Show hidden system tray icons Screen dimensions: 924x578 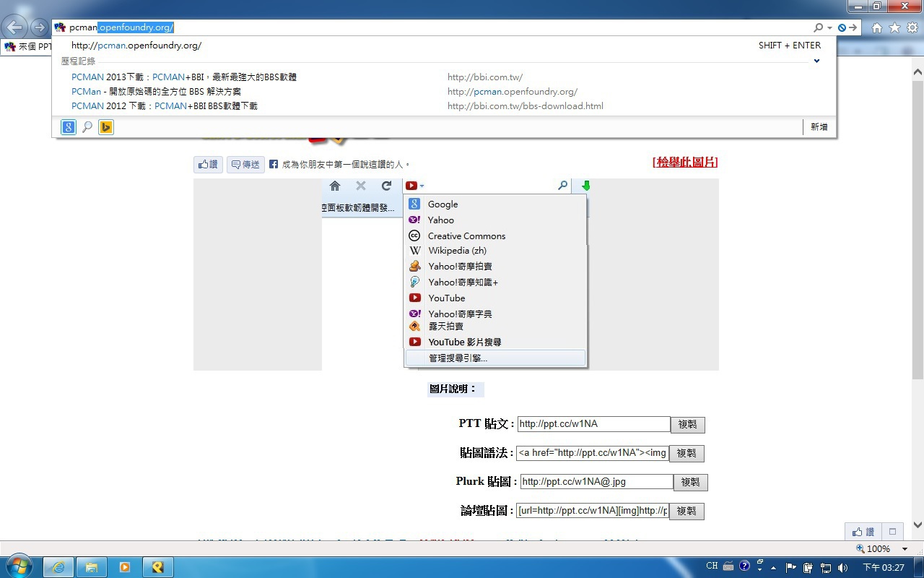(775, 567)
